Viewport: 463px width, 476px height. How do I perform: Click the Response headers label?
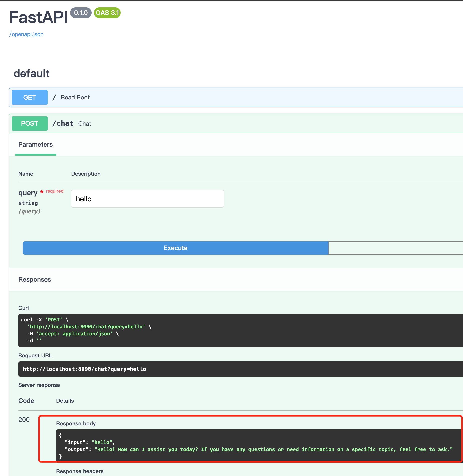point(80,471)
